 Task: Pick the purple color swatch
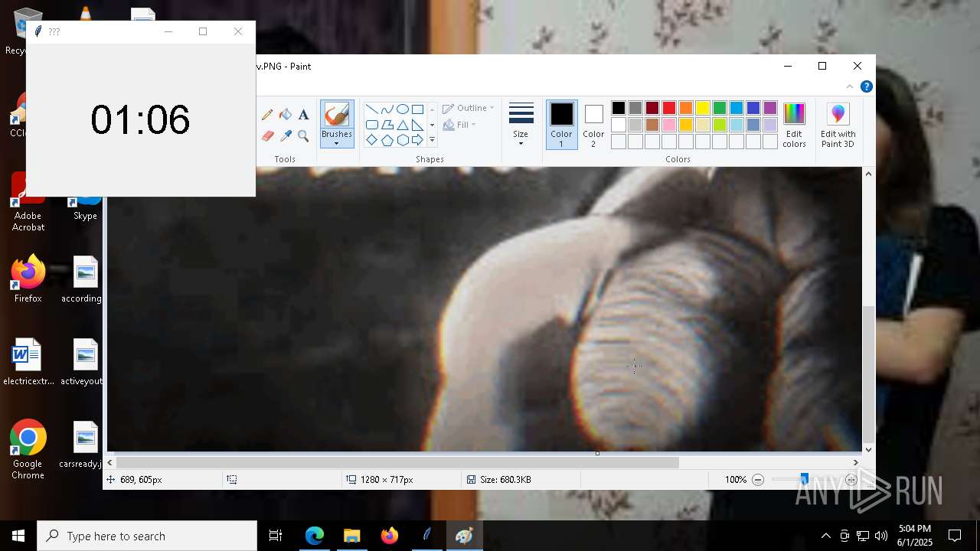coord(770,108)
